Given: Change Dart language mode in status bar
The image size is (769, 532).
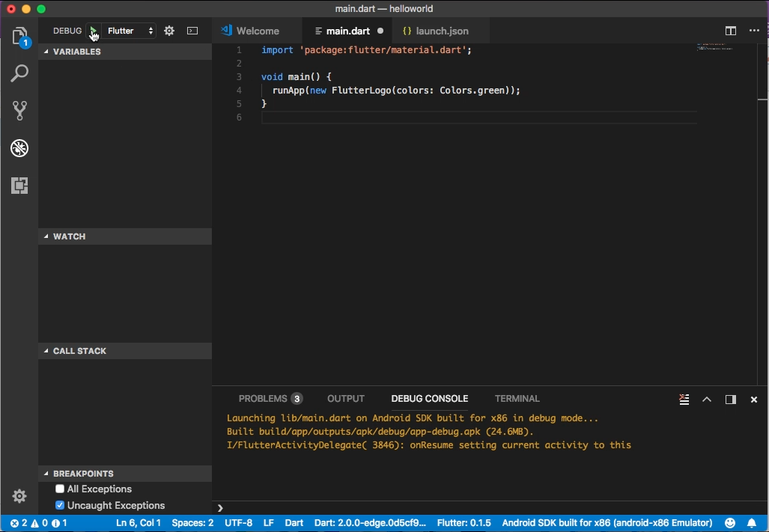Looking at the screenshot, I should [x=294, y=523].
